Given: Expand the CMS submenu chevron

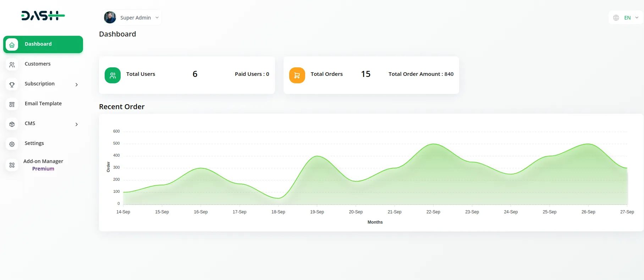Looking at the screenshot, I should pyautogui.click(x=76, y=124).
